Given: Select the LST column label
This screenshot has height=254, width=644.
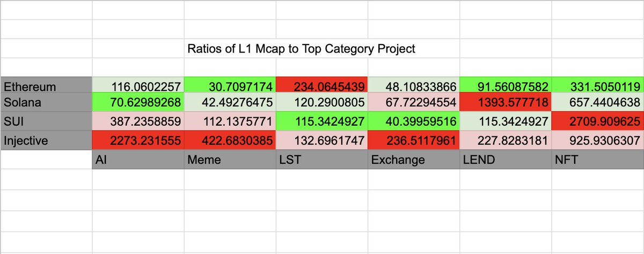Looking at the screenshot, I should point(322,159).
